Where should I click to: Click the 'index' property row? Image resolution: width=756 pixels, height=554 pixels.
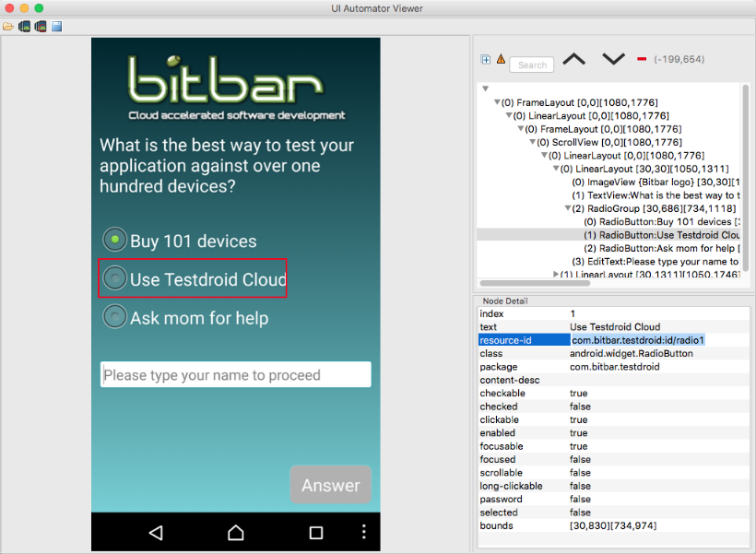614,313
